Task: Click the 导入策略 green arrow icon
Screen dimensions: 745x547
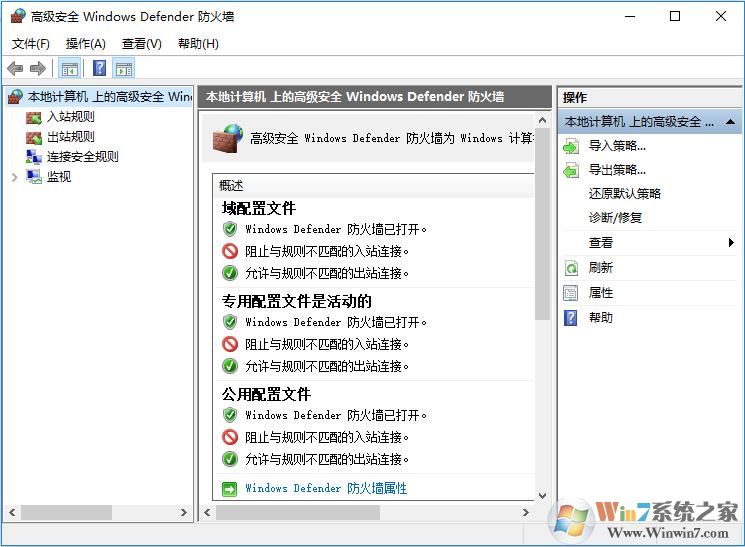Action: 571,146
